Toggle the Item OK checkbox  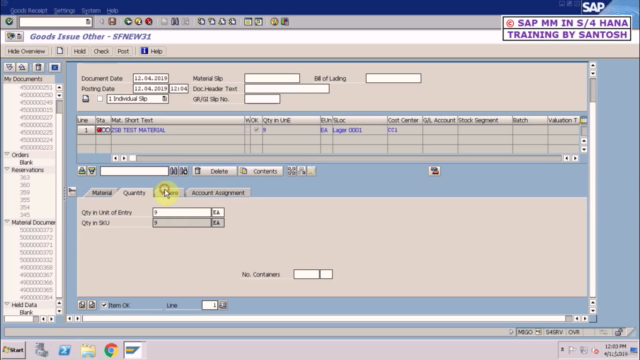point(104,305)
